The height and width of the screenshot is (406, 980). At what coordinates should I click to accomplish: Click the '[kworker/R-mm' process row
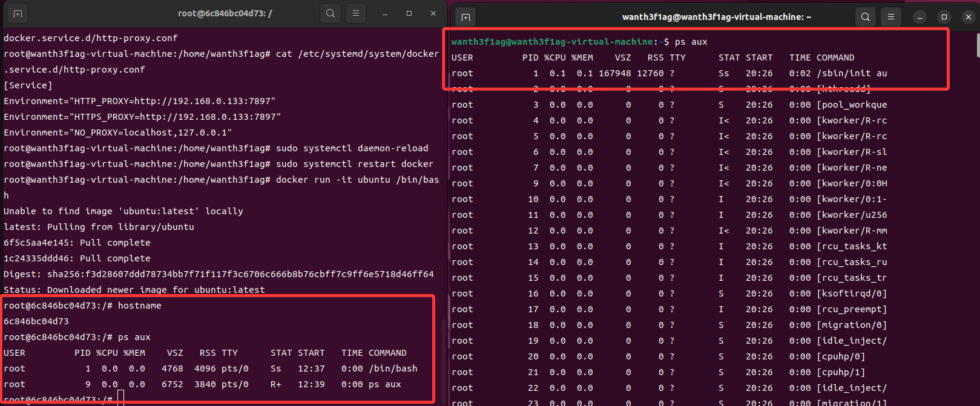click(x=669, y=231)
